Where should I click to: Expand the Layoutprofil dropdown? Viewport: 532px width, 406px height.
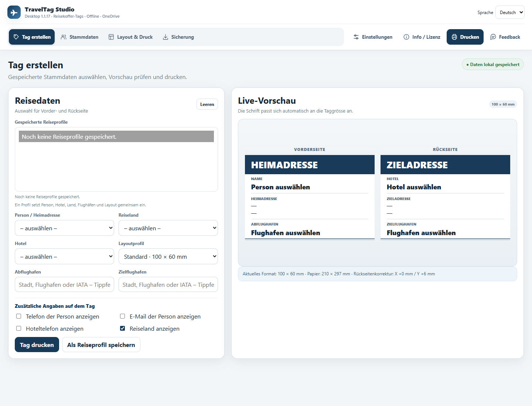pos(168,257)
